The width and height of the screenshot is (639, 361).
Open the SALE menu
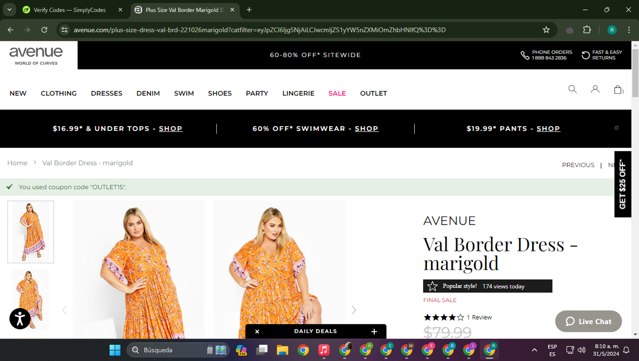click(337, 93)
